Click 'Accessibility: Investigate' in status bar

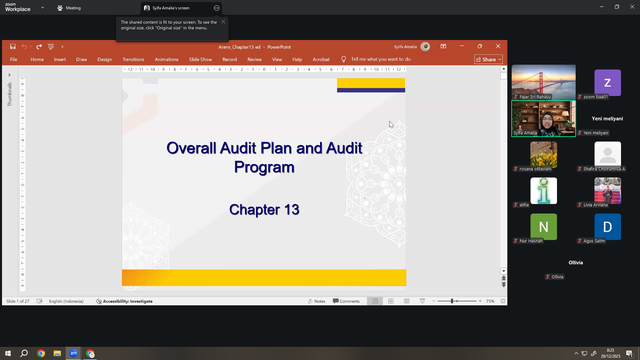(124, 301)
